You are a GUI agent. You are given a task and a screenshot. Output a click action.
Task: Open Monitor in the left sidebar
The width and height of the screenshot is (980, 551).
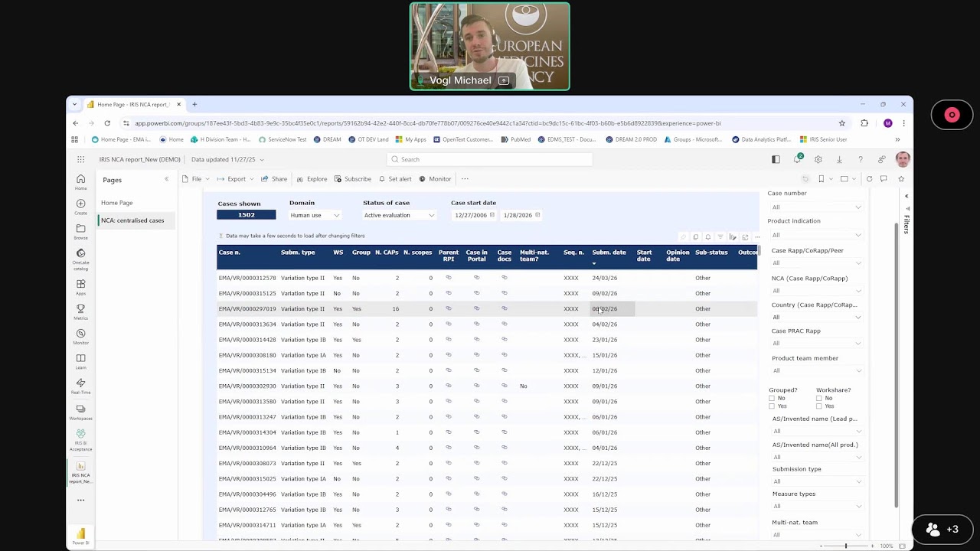(80, 337)
